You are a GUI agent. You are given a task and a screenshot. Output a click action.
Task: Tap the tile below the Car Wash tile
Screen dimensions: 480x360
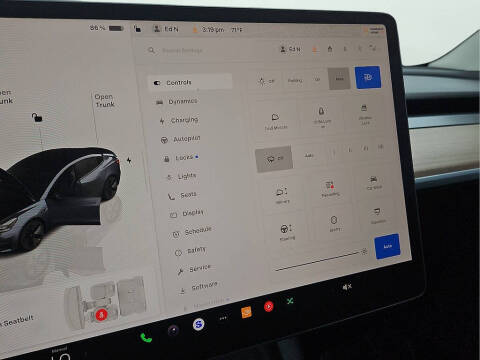(378, 215)
